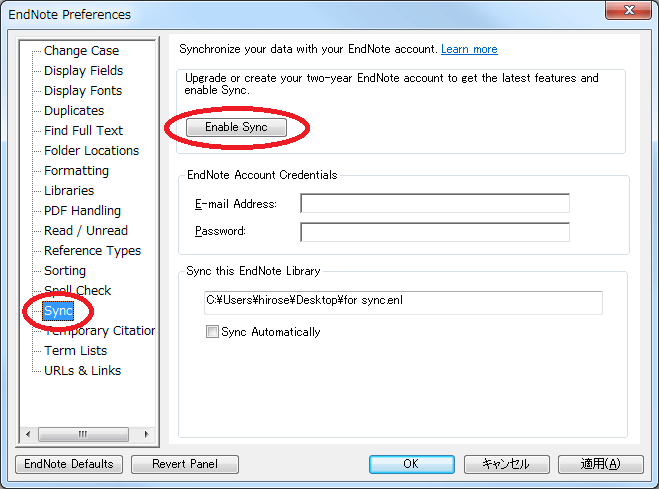
Task: Select Change Case in preferences tree
Action: pyautogui.click(x=82, y=51)
